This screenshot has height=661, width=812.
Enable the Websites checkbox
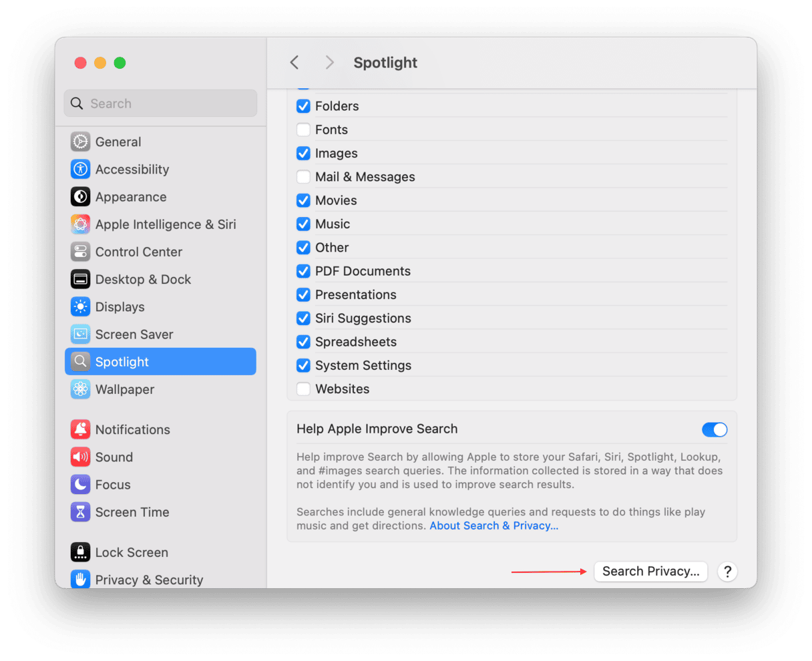click(x=303, y=389)
